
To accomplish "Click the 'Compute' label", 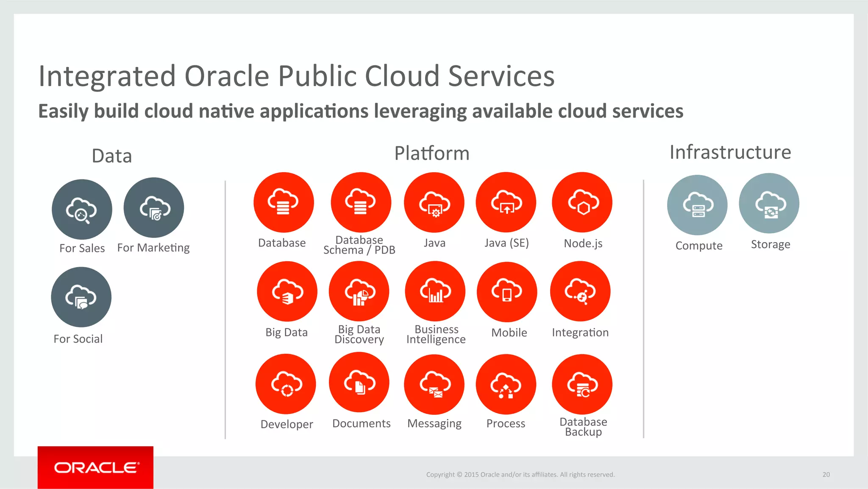I will point(699,246).
